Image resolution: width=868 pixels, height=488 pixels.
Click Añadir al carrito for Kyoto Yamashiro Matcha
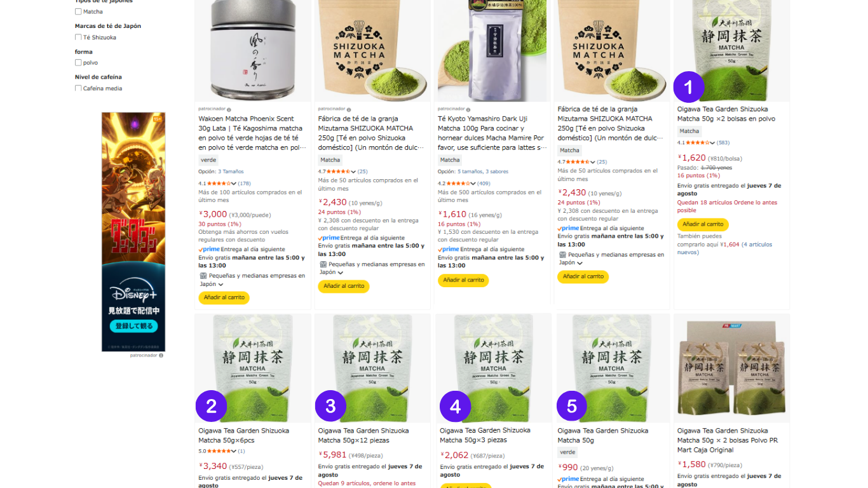pyautogui.click(x=463, y=280)
